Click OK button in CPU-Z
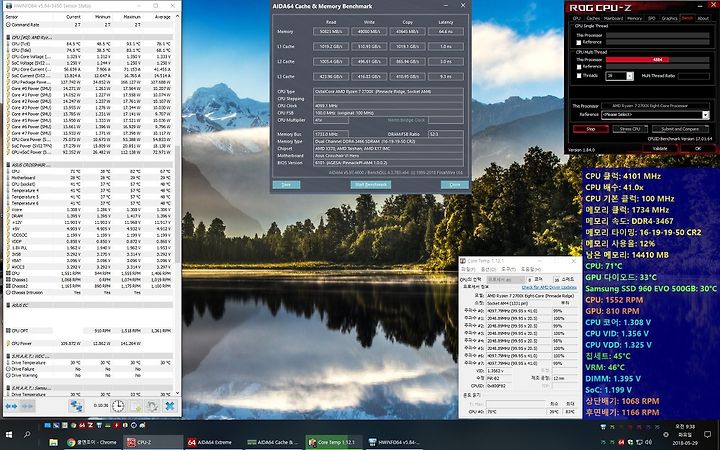The height and width of the screenshot is (450, 720). (x=698, y=148)
